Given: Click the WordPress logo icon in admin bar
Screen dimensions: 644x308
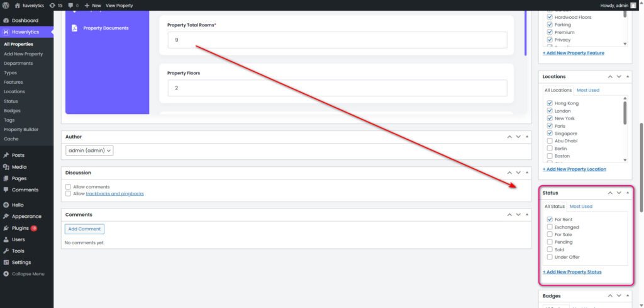Looking at the screenshot, I should [6, 5].
